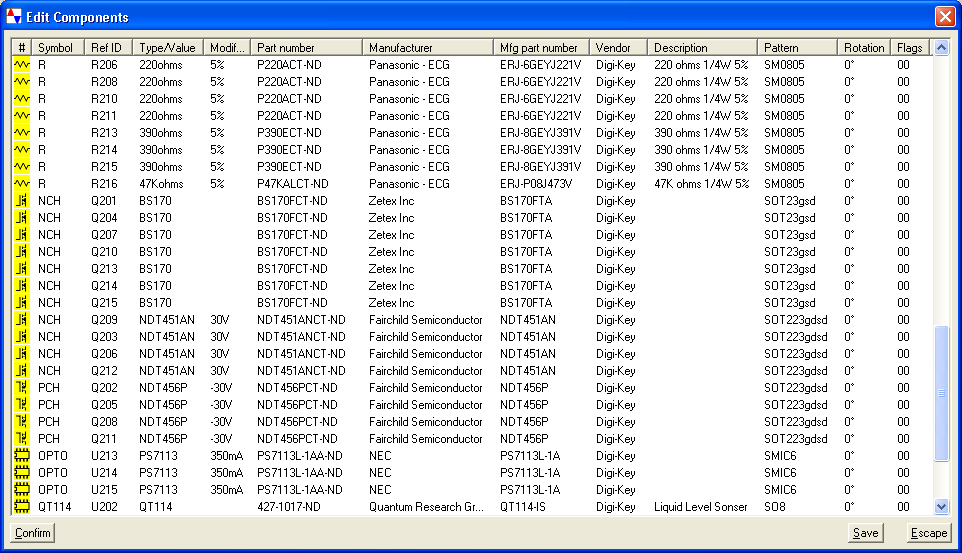Viewport: 962px width, 553px height.
Task: Select the NCH icon beside Q209
Action: click(22, 319)
